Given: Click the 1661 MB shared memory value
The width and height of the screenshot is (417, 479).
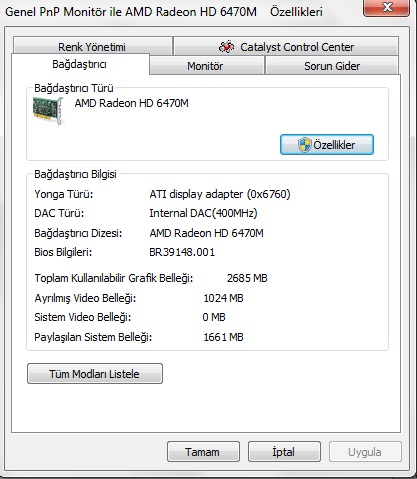Looking at the screenshot, I should point(223,337).
